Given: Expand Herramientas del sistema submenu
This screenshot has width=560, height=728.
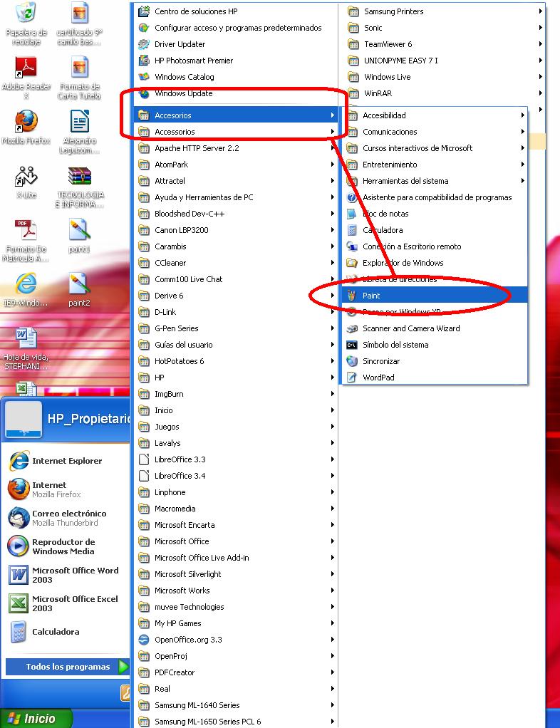Looking at the screenshot, I should [x=405, y=181].
